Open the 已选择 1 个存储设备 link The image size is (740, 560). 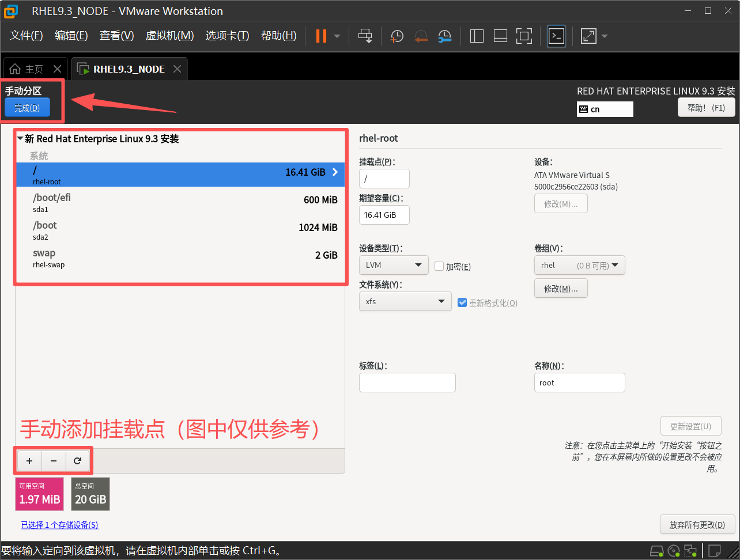coord(60,525)
